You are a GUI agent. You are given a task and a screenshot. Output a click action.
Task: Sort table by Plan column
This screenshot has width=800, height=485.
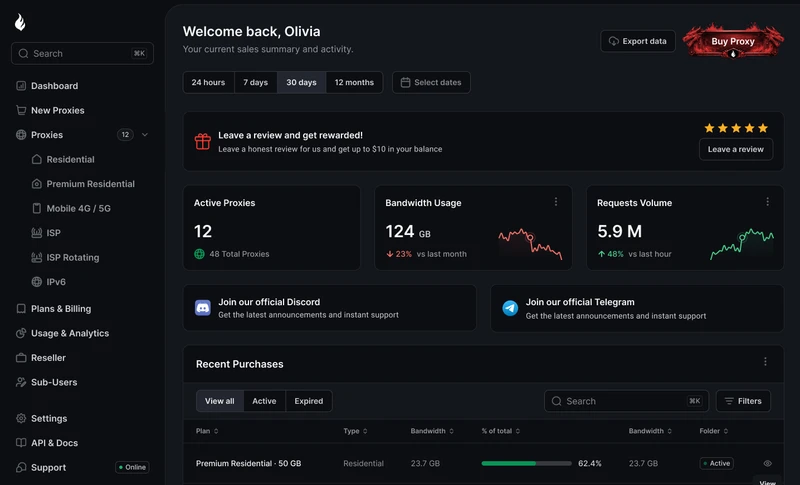point(207,431)
